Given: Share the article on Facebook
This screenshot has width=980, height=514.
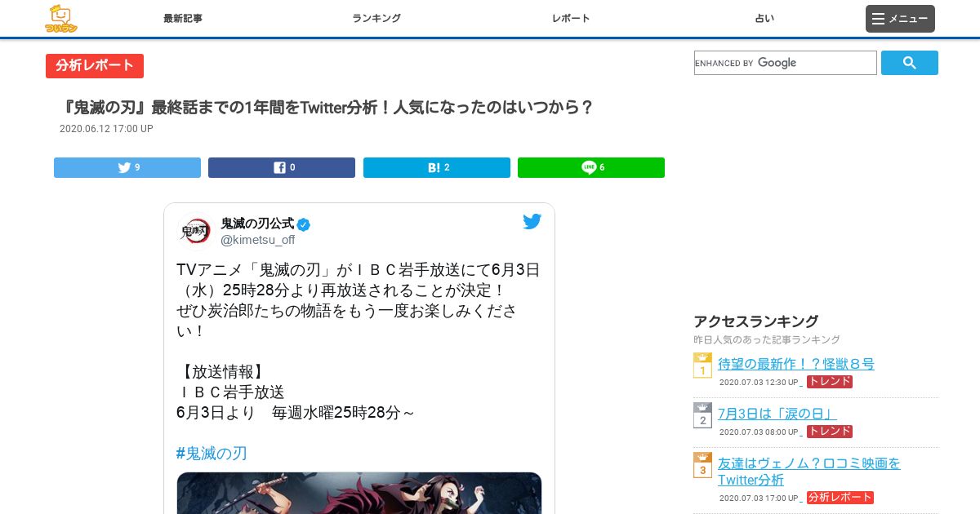Looking at the screenshot, I should [x=282, y=167].
